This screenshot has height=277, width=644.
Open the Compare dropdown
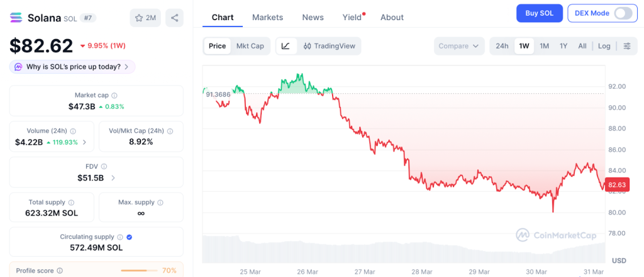click(459, 46)
